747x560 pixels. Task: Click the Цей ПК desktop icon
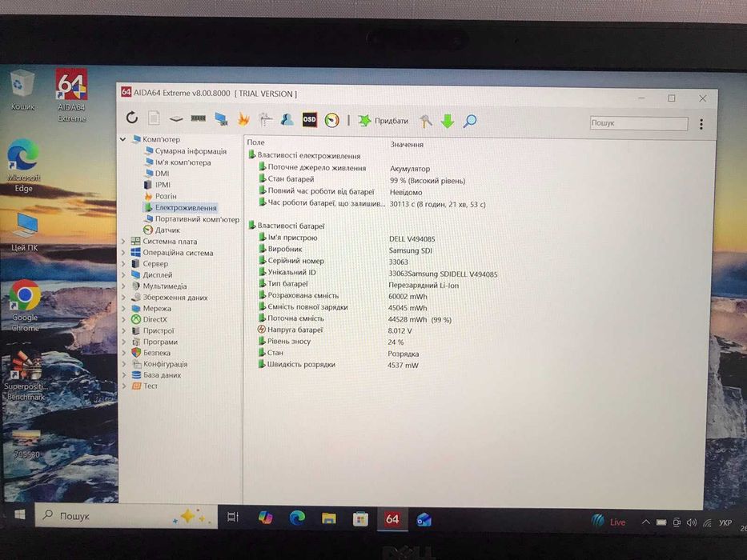[25, 232]
